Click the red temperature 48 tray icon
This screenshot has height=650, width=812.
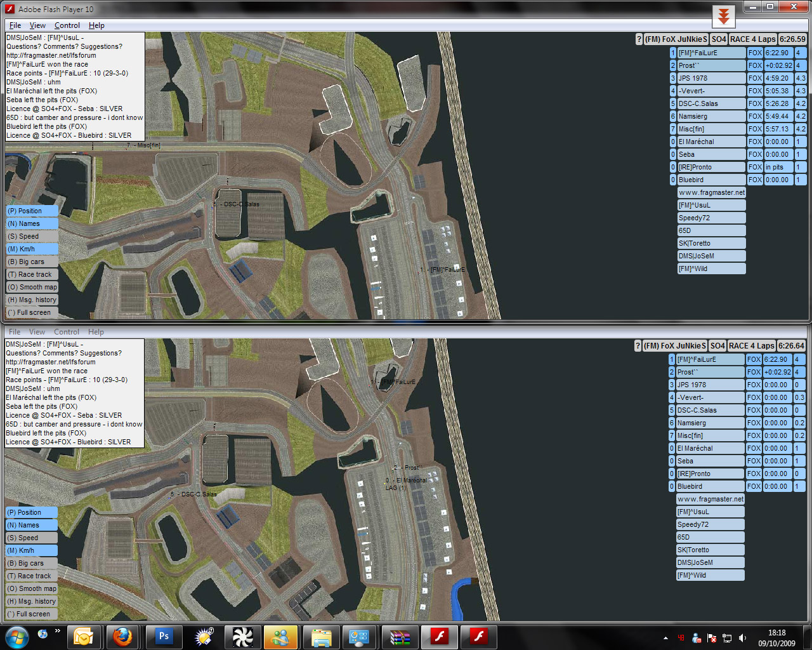pyautogui.click(x=681, y=638)
